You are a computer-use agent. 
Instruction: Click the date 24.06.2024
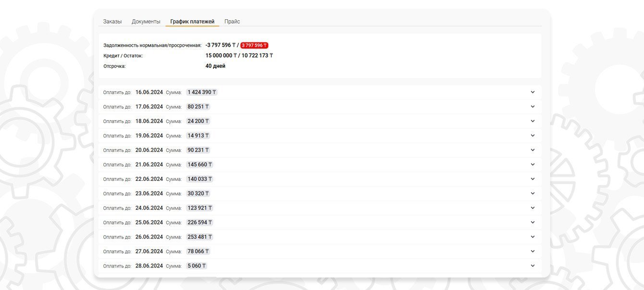[149, 207]
